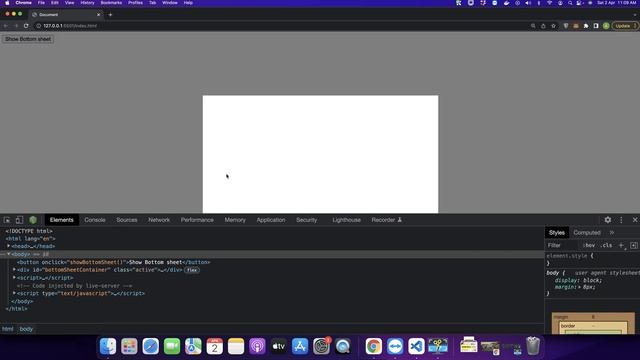Click the Show Bottom sheet button

pyautogui.click(x=28, y=39)
